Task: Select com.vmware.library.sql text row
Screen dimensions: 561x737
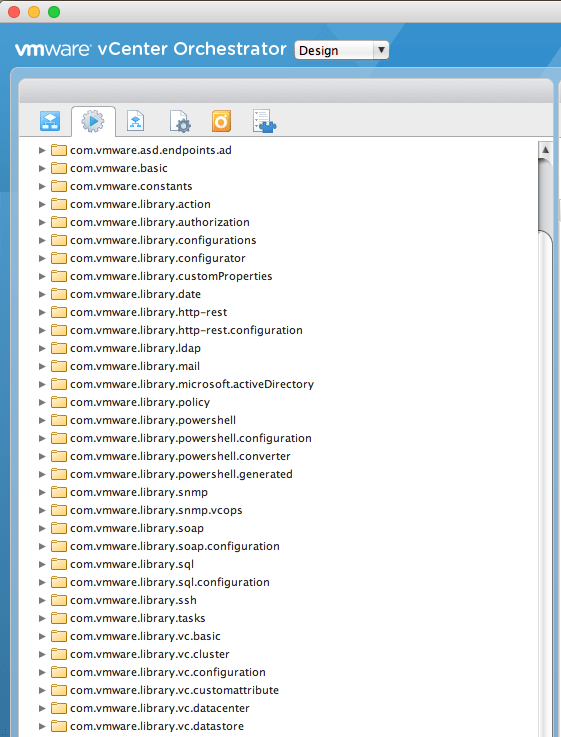Action: 132,564
